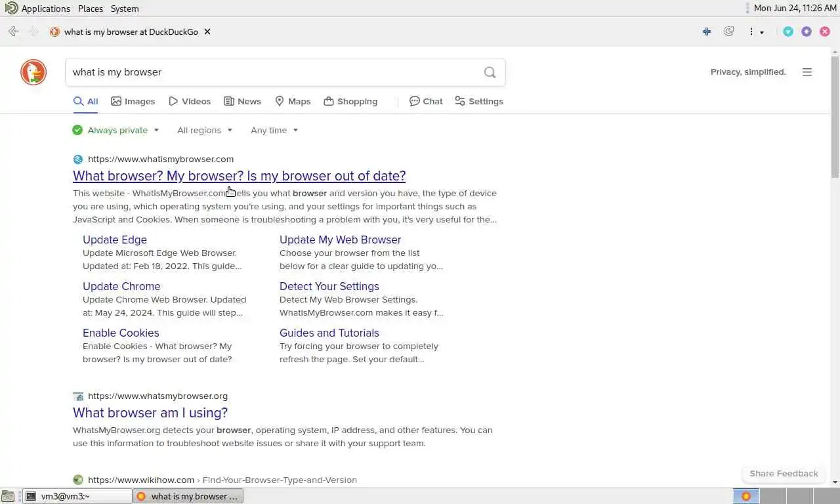Viewport: 840px width, 504px height.
Task: Open 'What browser am I using?' result
Action: pyautogui.click(x=150, y=413)
